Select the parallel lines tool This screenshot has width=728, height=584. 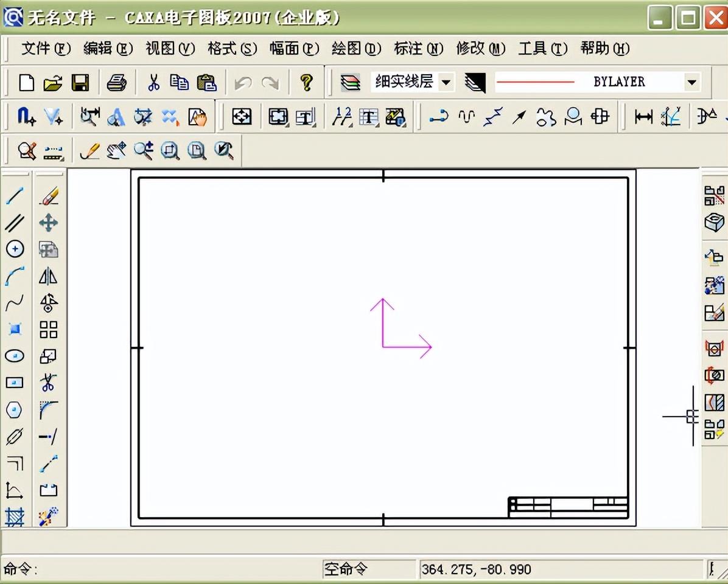click(x=15, y=223)
